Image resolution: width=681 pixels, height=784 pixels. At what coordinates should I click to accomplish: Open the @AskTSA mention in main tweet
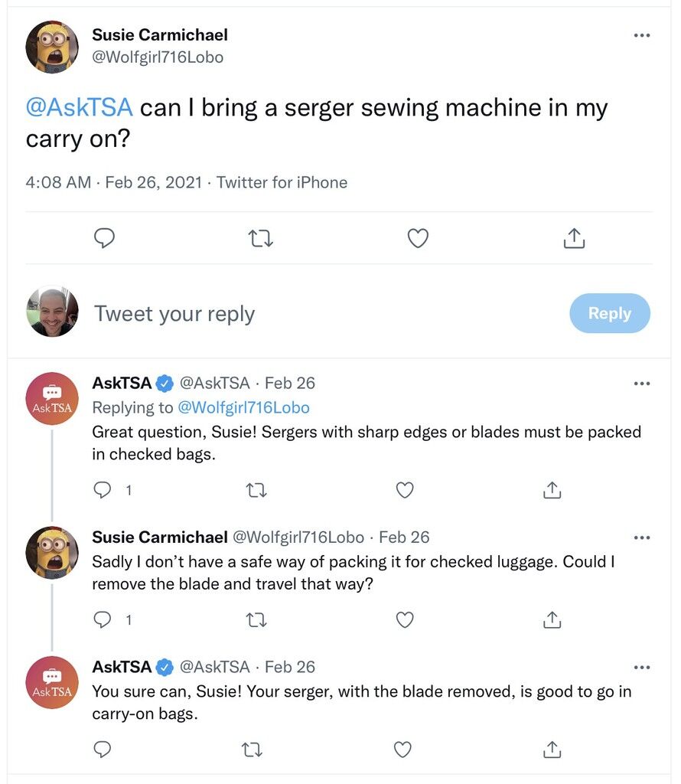[80, 108]
